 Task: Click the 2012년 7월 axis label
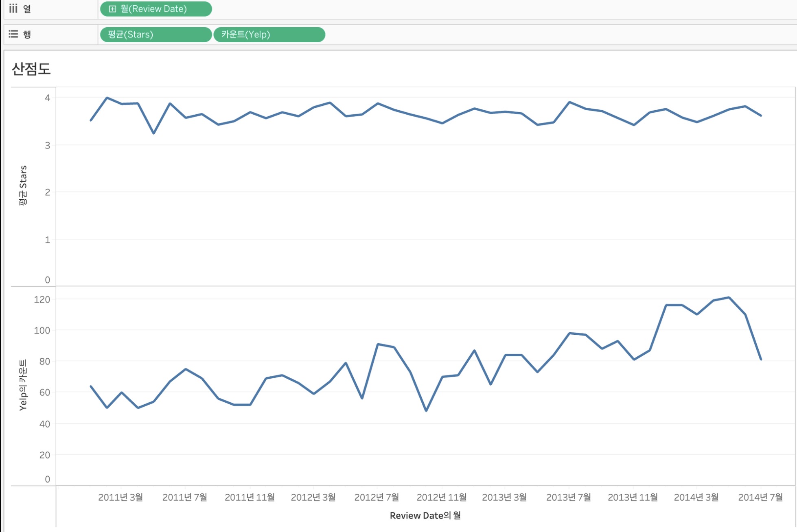pos(377,497)
